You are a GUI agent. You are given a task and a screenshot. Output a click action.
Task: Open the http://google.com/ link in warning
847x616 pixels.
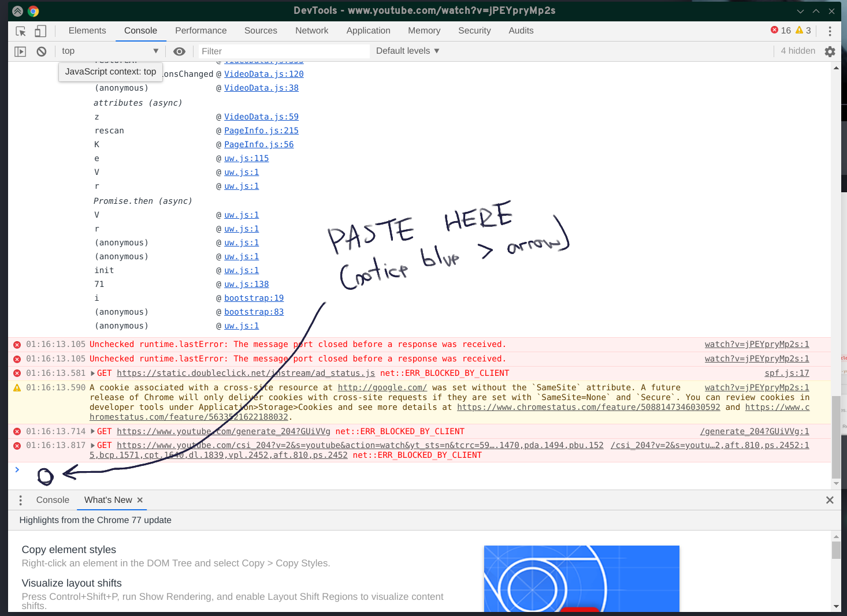(x=382, y=388)
